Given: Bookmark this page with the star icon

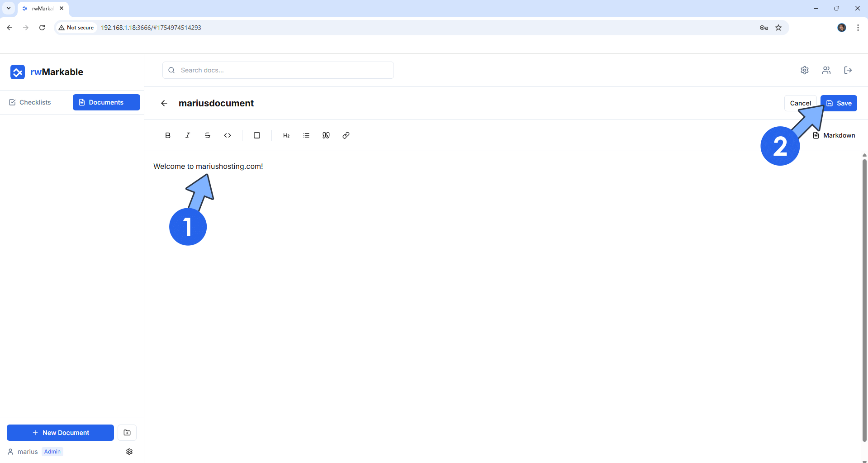Looking at the screenshot, I should coord(778,28).
